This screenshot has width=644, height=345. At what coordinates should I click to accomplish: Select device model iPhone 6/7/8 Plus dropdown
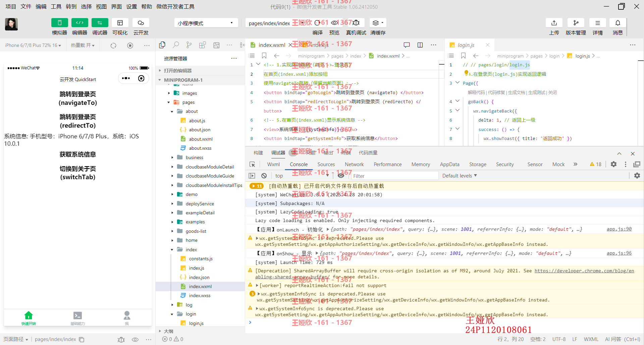33,45
